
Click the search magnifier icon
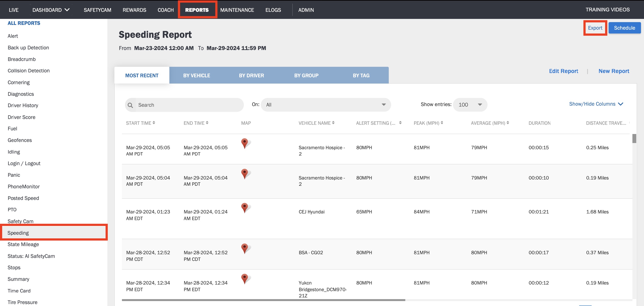130,105
